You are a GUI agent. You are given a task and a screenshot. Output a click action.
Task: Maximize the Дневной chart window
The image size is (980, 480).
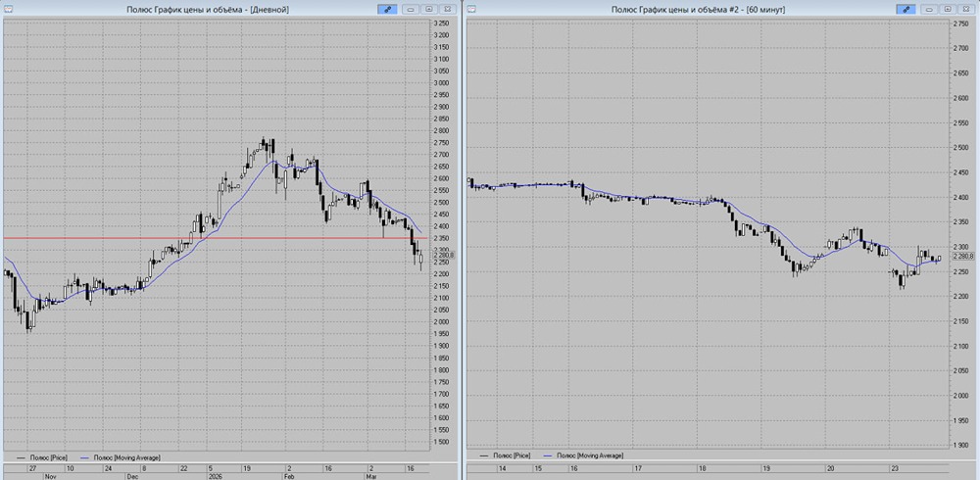click(429, 10)
